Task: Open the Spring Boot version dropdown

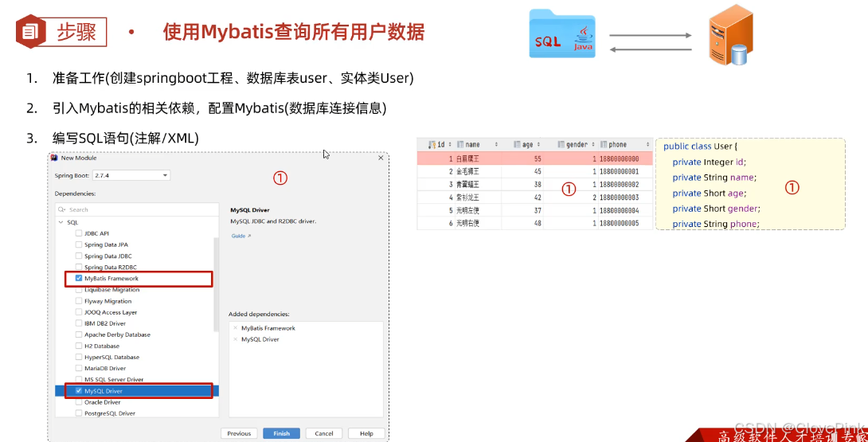Action: point(131,175)
